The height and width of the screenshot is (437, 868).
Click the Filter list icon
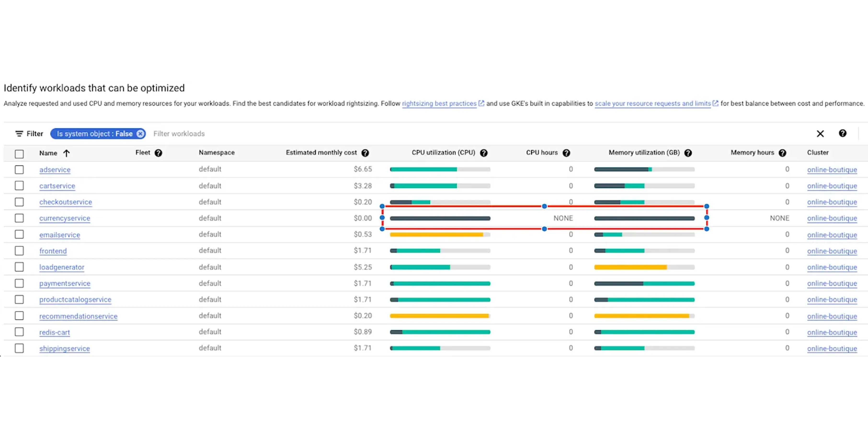[19, 134]
